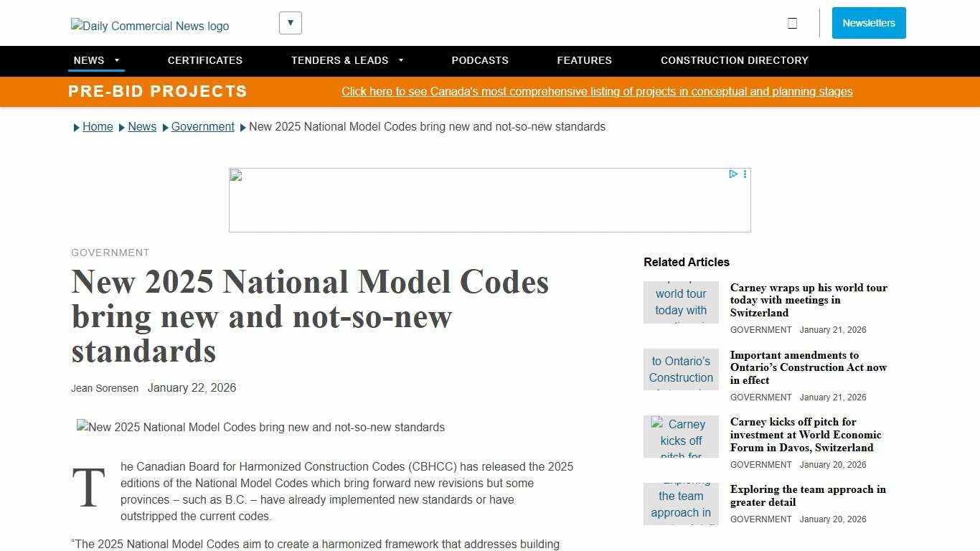
Task: Open the dropdown button beside the logo
Action: pyautogui.click(x=290, y=22)
